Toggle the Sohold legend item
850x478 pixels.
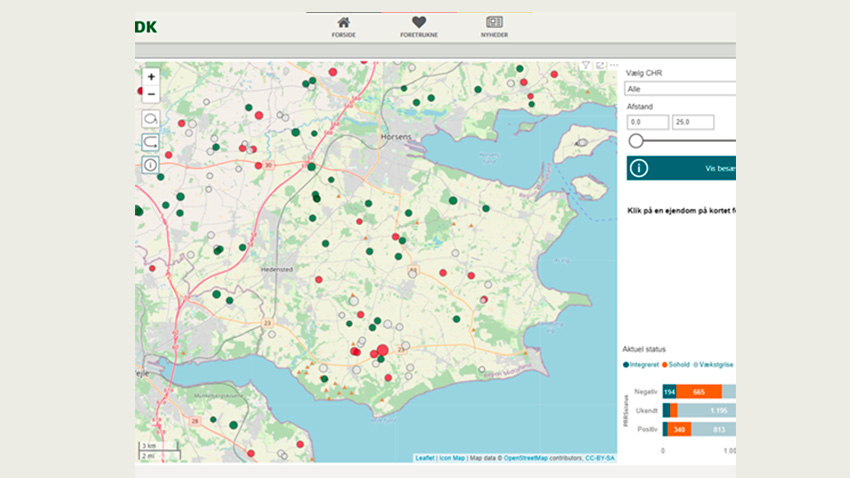[675, 365]
